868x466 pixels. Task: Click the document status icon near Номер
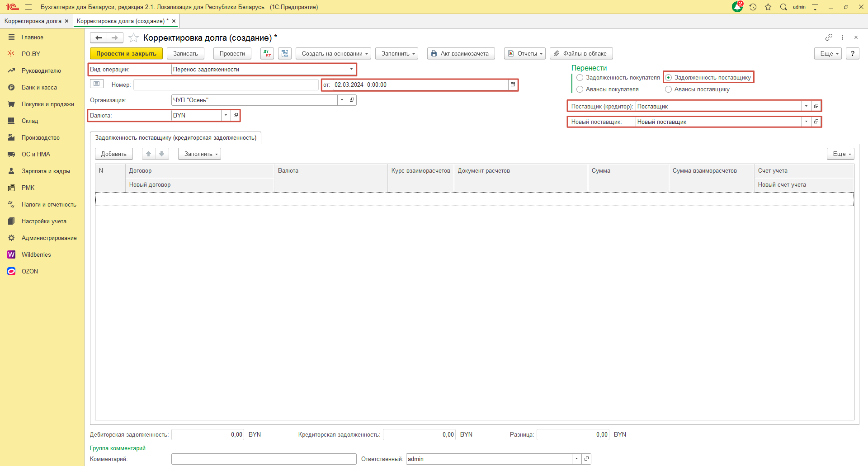97,84
